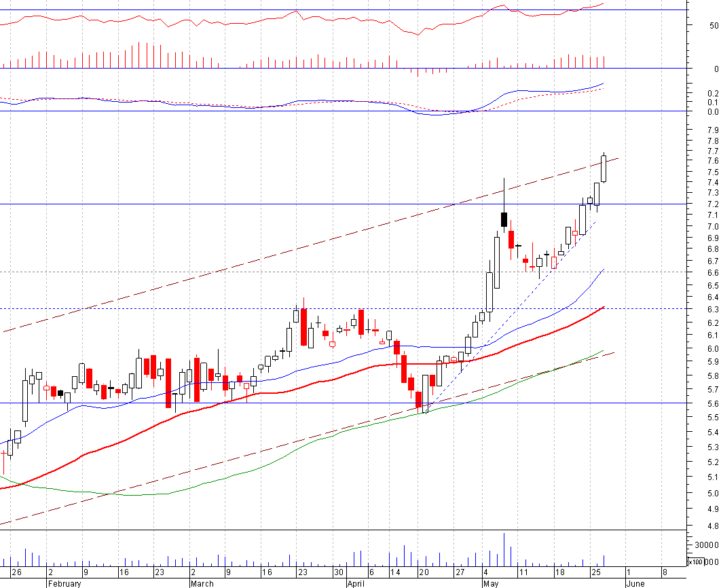Pick the 5.8 price axis label

pos(713,375)
